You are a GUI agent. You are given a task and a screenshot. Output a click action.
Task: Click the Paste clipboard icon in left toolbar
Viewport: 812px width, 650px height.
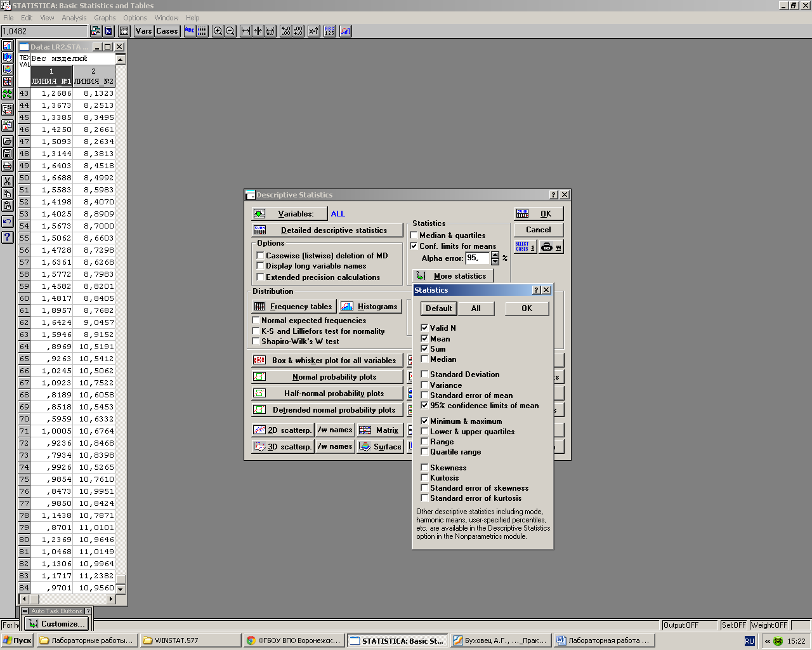click(x=8, y=206)
